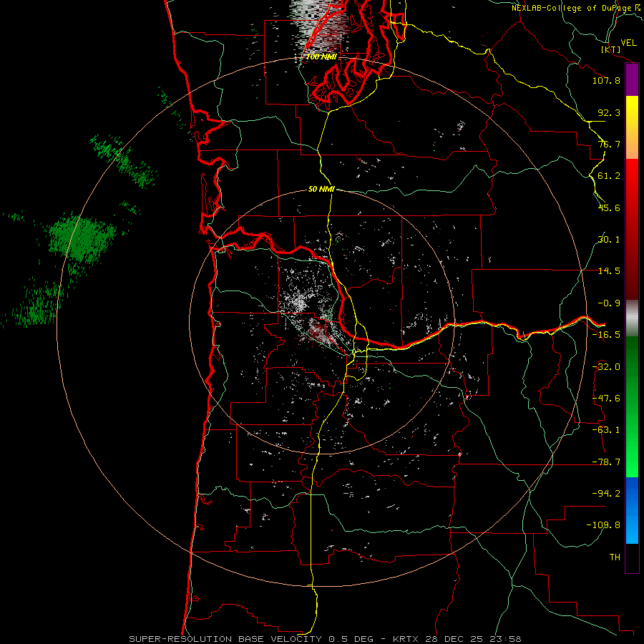Click the -94.2 velocity scale value

pos(606,494)
